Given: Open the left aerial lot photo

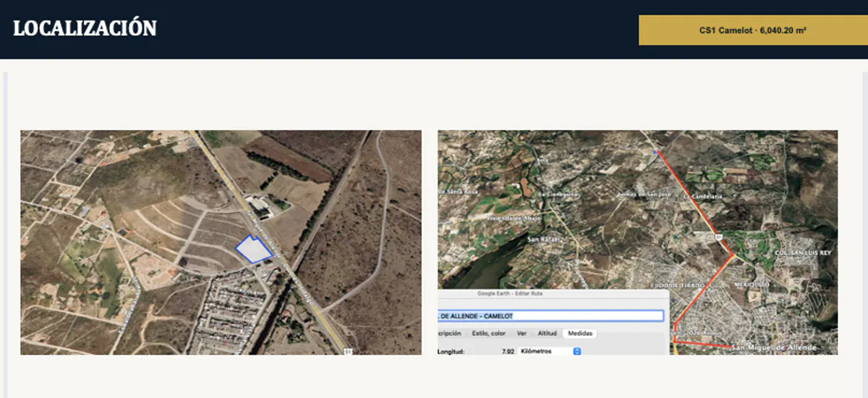Looking at the screenshot, I should (x=221, y=242).
